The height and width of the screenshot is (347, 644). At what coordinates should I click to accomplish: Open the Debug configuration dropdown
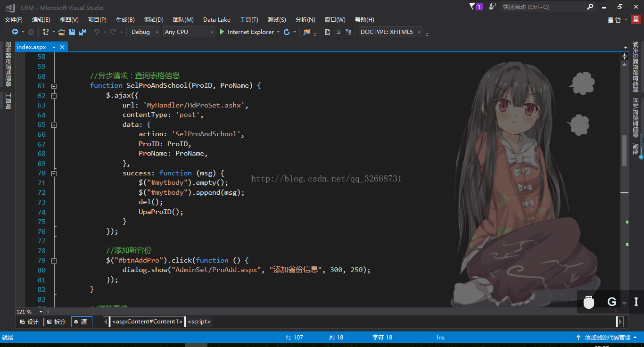[144, 32]
